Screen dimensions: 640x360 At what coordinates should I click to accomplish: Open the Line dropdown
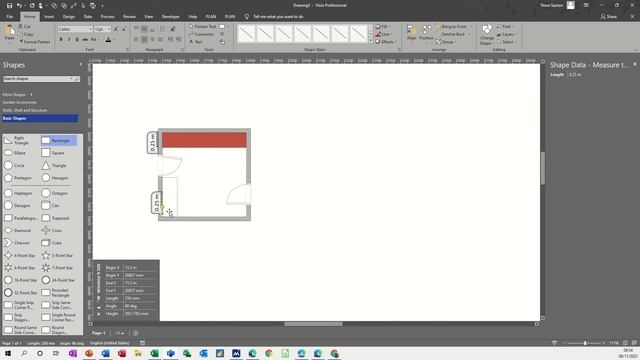(x=383, y=34)
